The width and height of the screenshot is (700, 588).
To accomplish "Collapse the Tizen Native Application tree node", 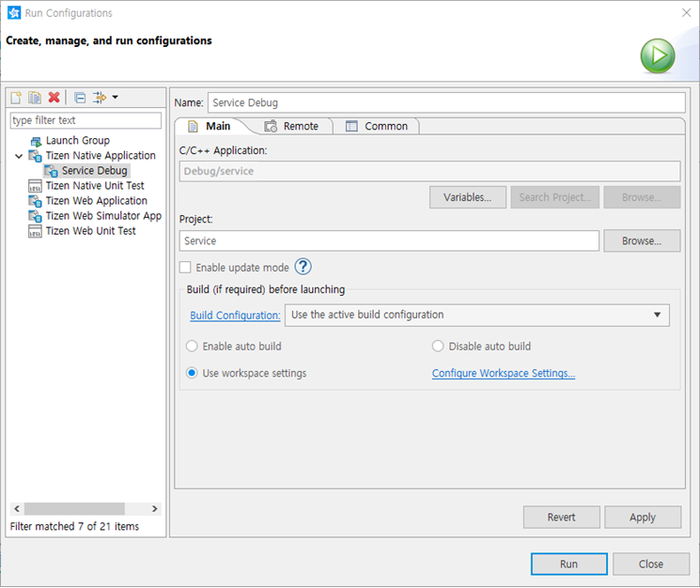I will pos(19,156).
